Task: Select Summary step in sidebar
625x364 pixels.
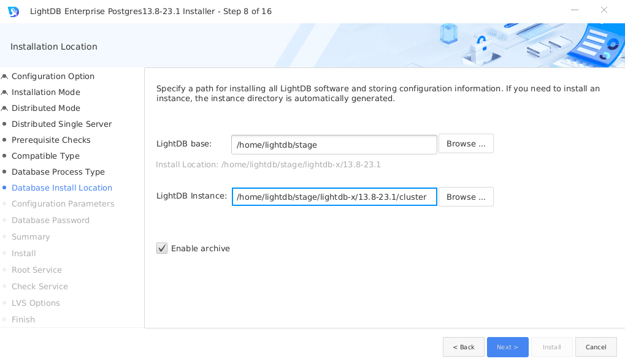Action: pyautogui.click(x=31, y=237)
